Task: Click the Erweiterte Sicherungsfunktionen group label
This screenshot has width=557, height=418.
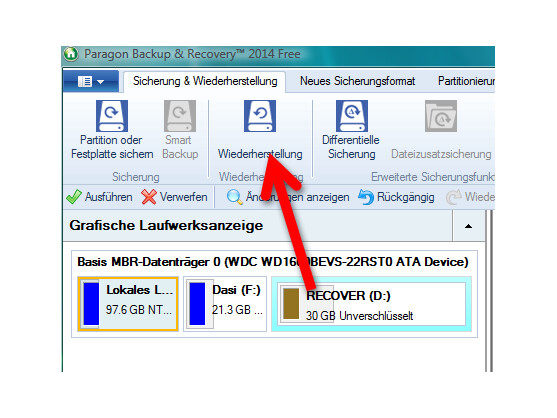Action: (x=432, y=177)
